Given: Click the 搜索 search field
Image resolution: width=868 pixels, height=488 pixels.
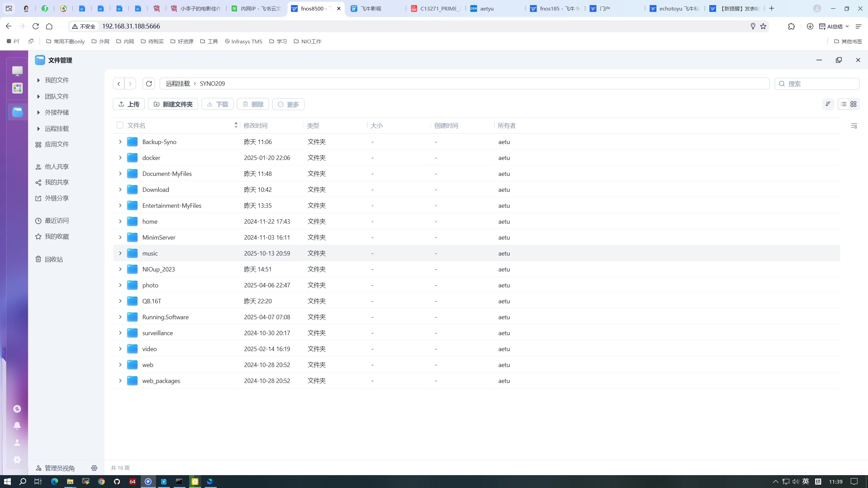Looking at the screenshot, I should click(x=821, y=84).
